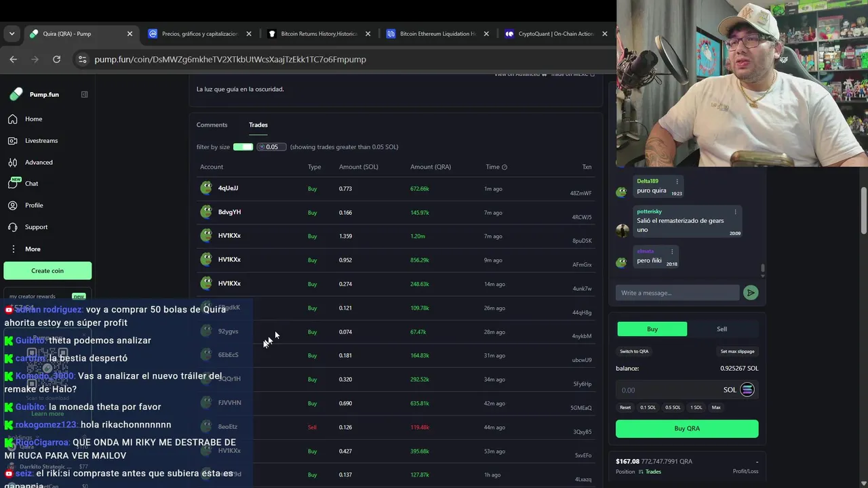Open transaction 8puDSK
Screen dimensions: 868x488
click(x=582, y=241)
